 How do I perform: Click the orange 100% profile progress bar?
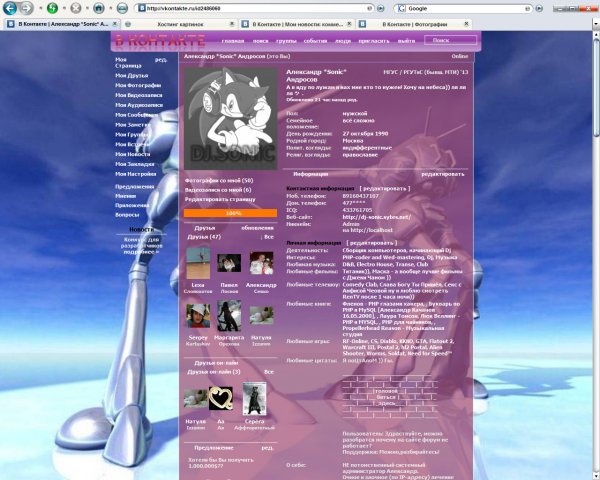click(x=230, y=213)
